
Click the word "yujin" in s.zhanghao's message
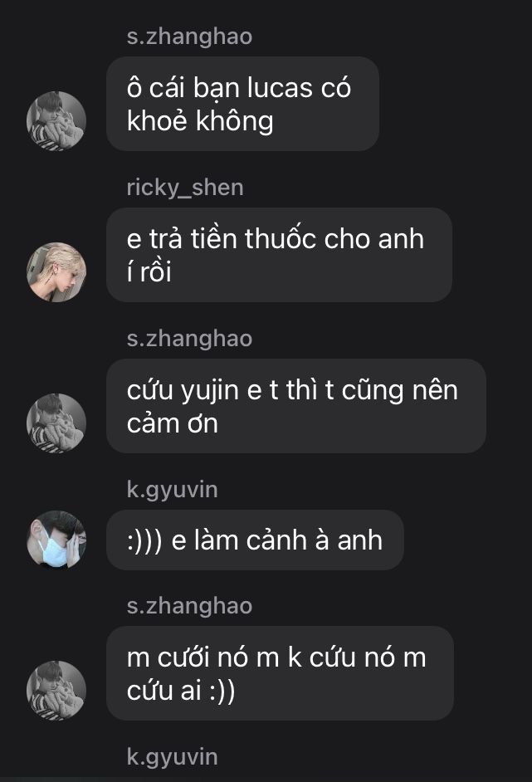tap(211, 391)
